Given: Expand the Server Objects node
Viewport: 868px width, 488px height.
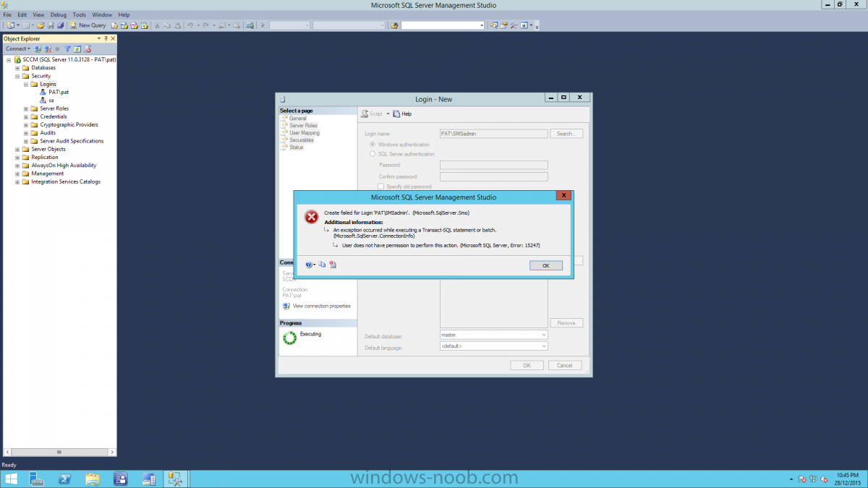Looking at the screenshot, I should click(x=17, y=149).
